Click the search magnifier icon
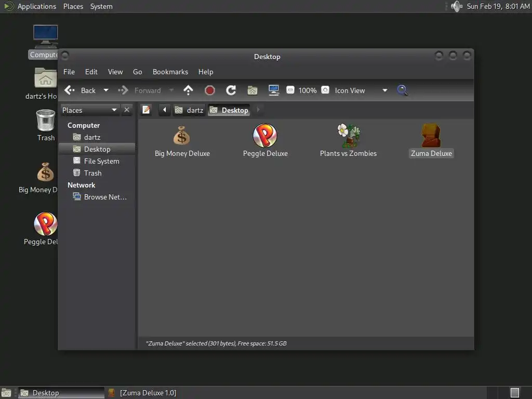Image resolution: width=532 pixels, height=399 pixels. point(403,90)
